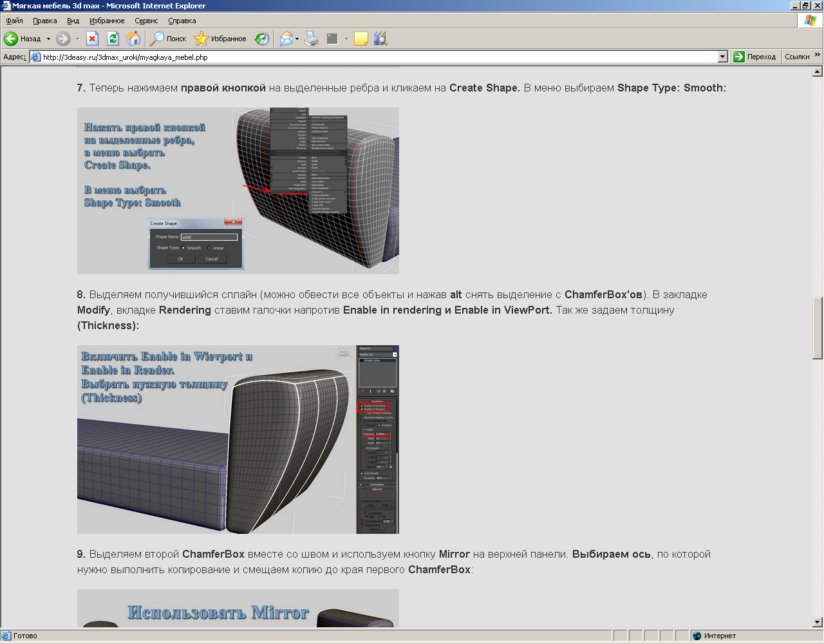Click the bold word 'Modify'
Viewport: 824px width, 644px height.
[x=94, y=310]
